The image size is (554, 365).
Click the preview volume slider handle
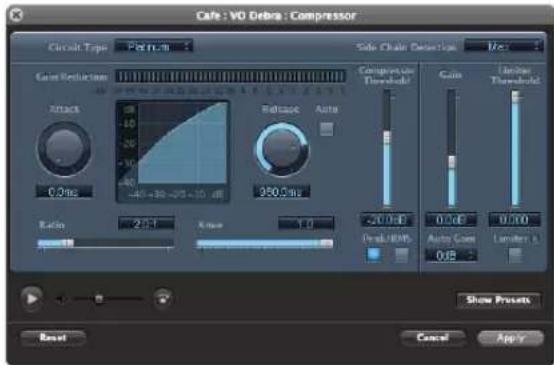tap(99, 299)
